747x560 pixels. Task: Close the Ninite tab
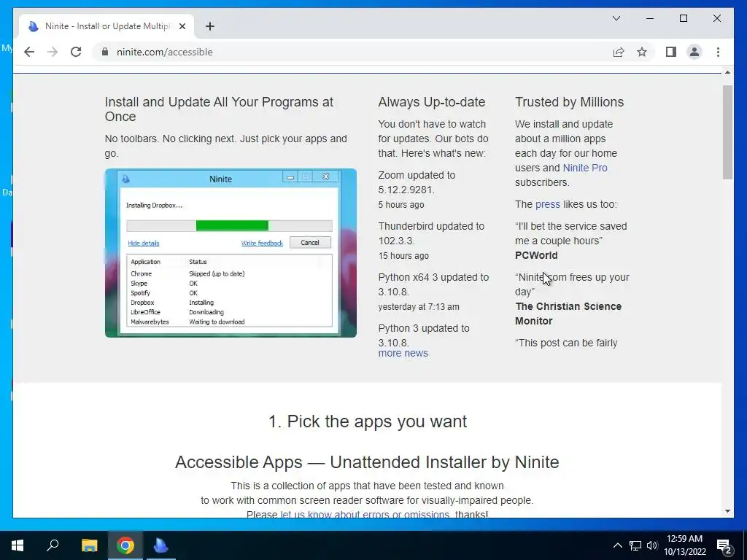(x=182, y=26)
